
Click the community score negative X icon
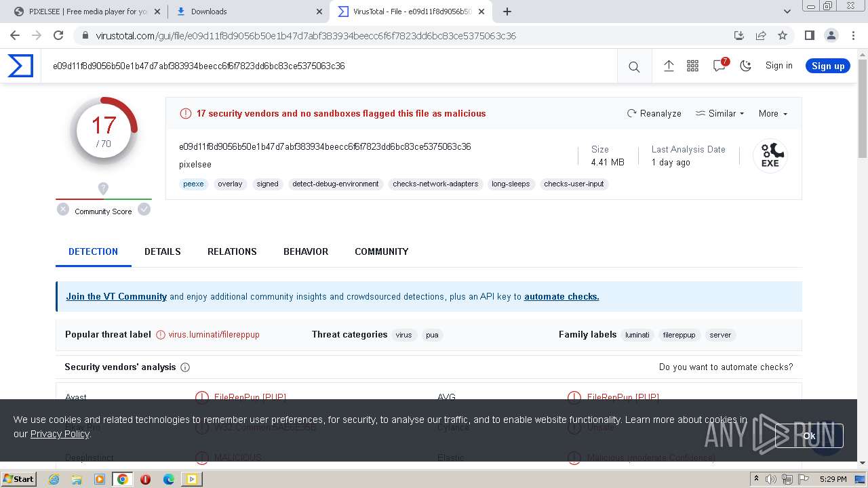coord(63,209)
